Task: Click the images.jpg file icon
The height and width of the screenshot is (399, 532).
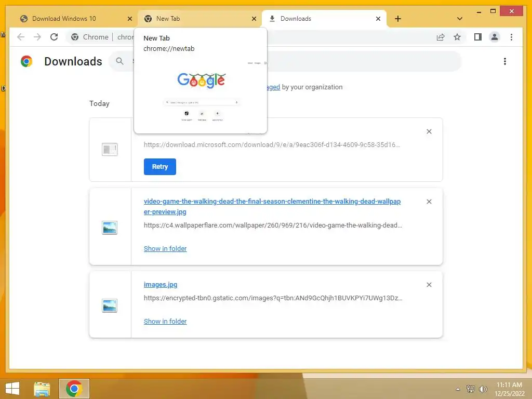Action: click(x=110, y=305)
